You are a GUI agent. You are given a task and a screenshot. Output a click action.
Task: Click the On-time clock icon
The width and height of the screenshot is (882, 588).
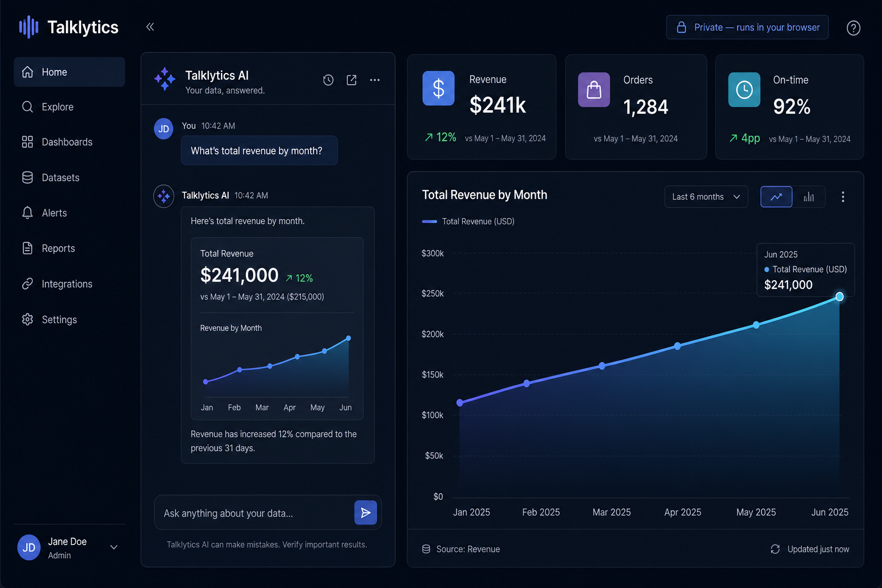coord(744,90)
